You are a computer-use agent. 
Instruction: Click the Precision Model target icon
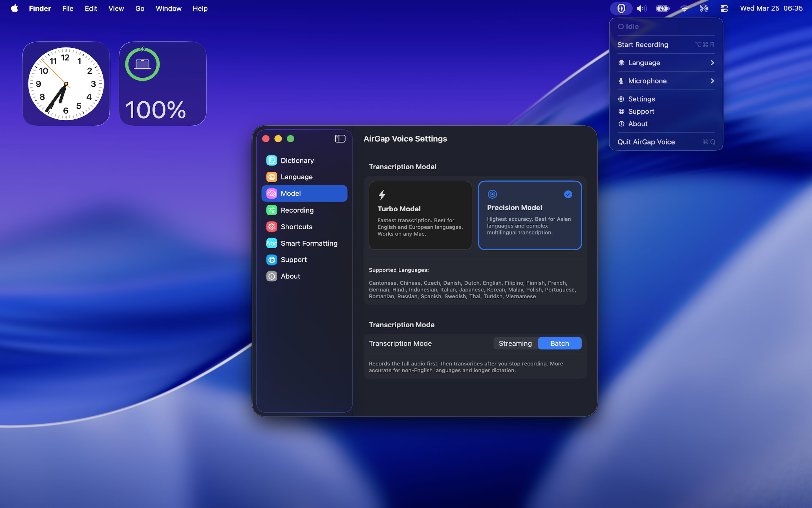point(492,194)
